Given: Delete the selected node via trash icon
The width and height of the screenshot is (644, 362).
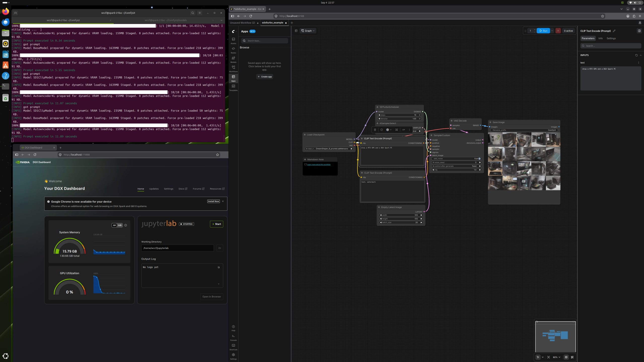Looking at the screenshot, I should point(375,130).
